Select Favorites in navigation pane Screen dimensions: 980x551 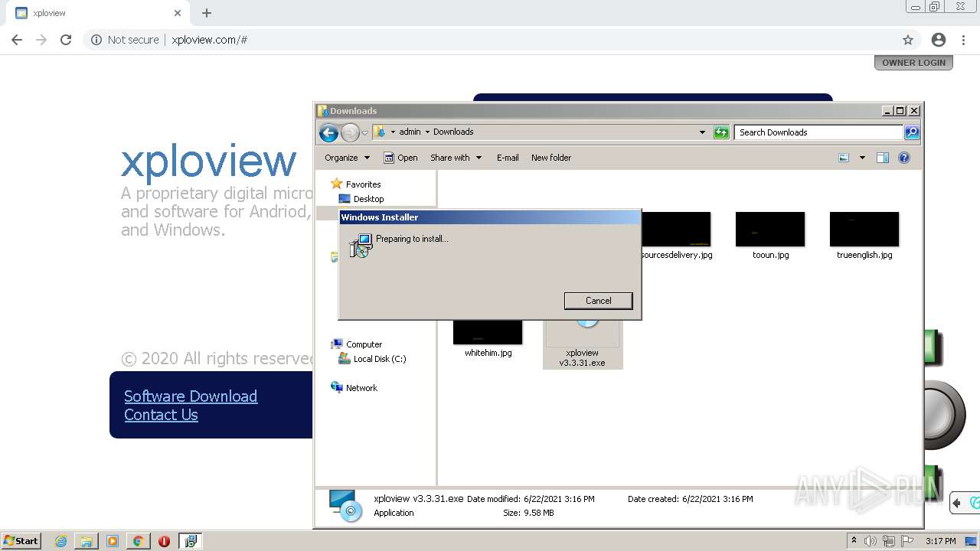[x=356, y=184]
